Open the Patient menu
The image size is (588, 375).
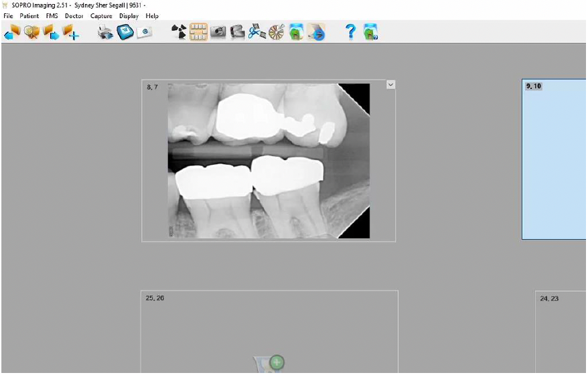click(29, 16)
